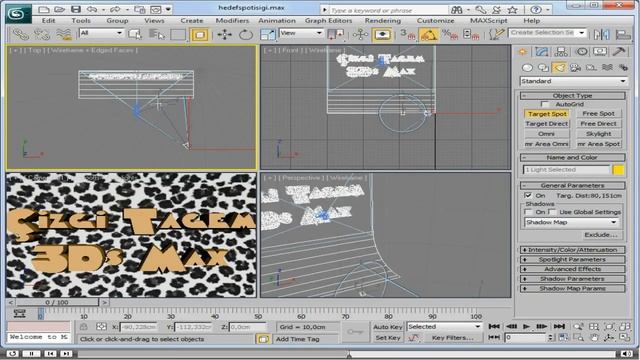Check Use Global Settings checkbox
This screenshot has width=640, height=360.
[552, 212]
